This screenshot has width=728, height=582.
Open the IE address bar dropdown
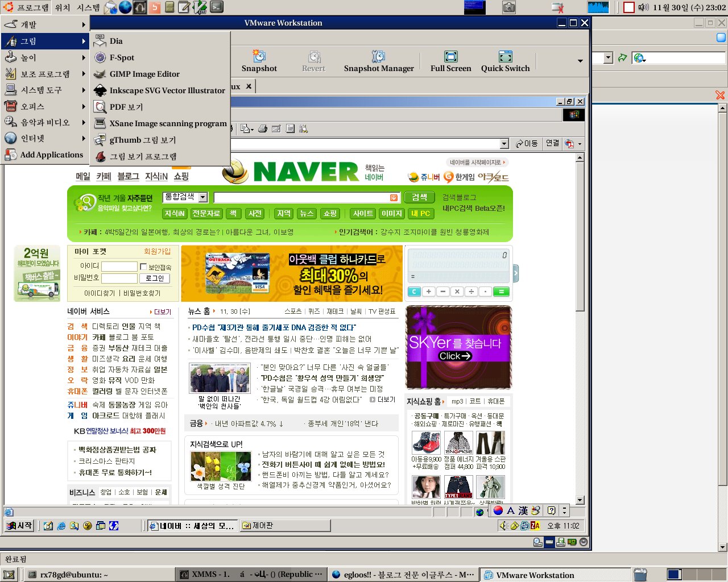504,144
